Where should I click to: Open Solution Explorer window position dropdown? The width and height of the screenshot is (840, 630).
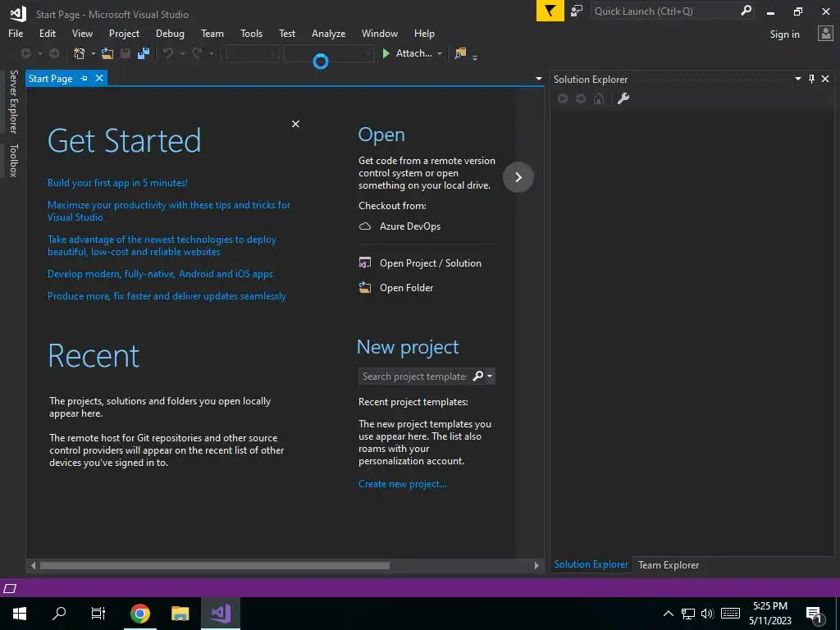pyautogui.click(x=797, y=79)
